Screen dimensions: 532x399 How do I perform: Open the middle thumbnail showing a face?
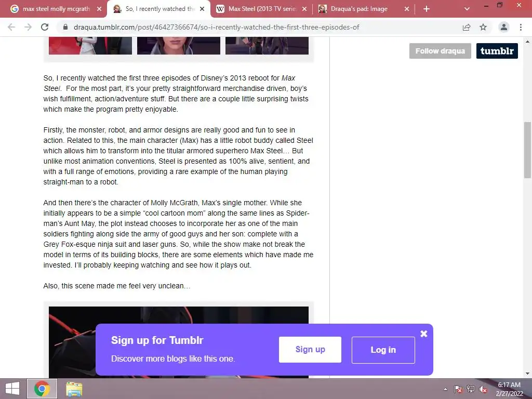pyautogui.click(x=179, y=46)
